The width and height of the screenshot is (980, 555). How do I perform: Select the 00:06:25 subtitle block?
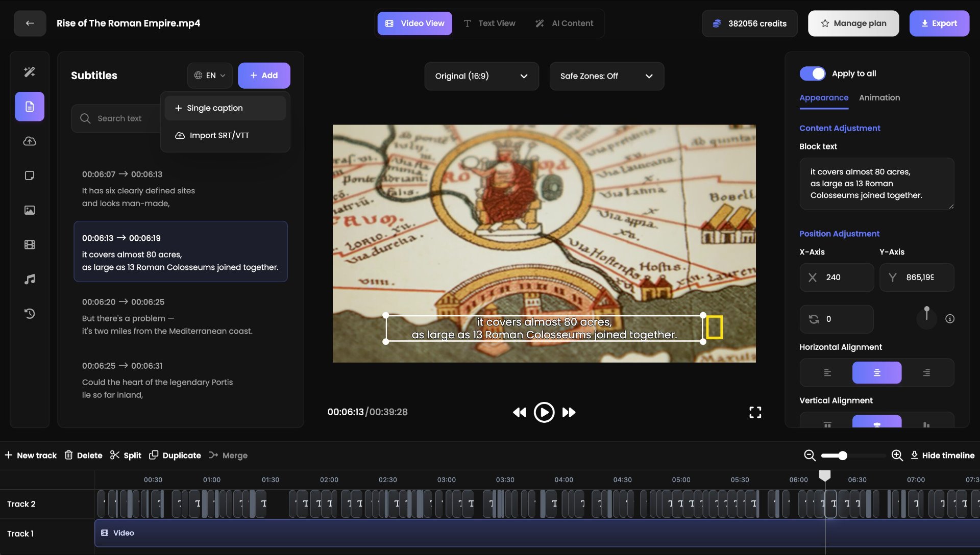tap(181, 380)
